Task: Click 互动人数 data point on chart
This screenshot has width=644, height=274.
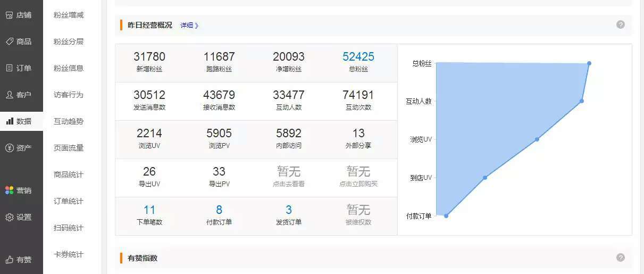Action: point(582,101)
